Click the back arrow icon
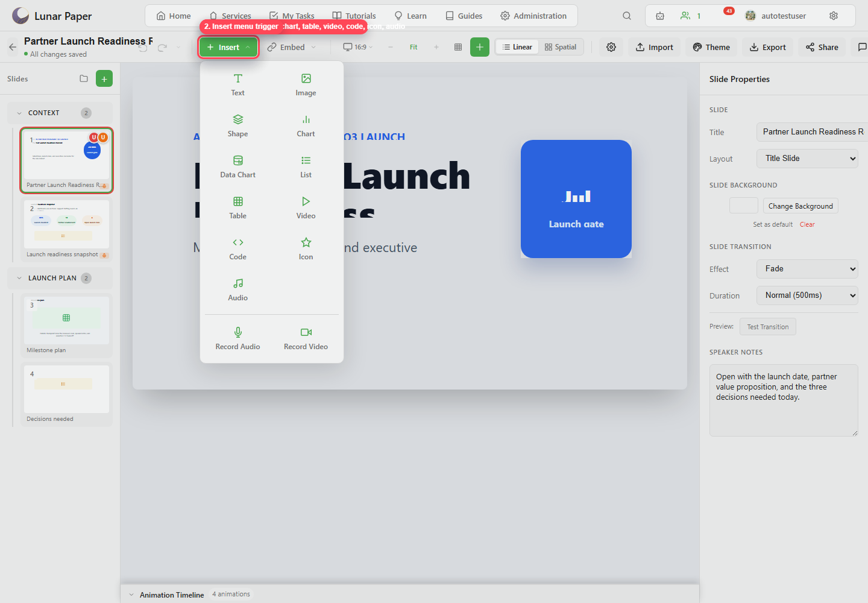This screenshot has height=603, width=868. [x=13, y=47]
